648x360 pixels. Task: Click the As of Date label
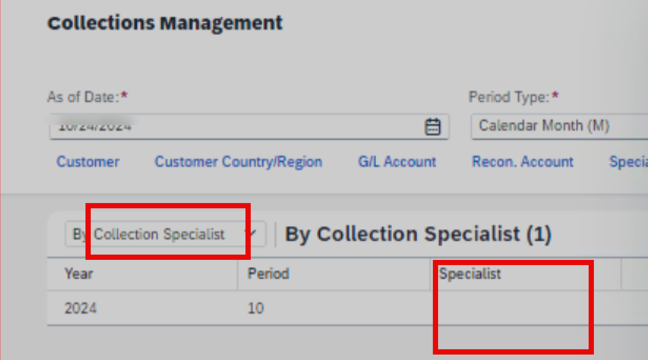pos(88,97)
